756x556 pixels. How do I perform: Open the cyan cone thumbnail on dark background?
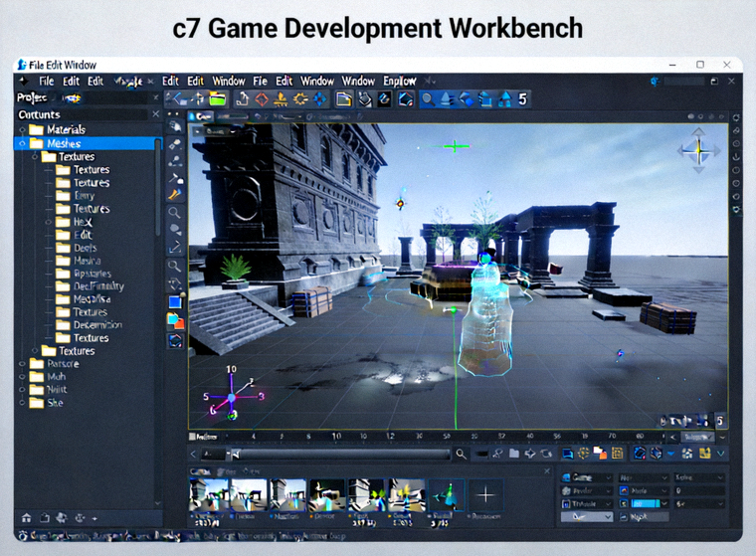pyautogui.click(x=447, y=495)
